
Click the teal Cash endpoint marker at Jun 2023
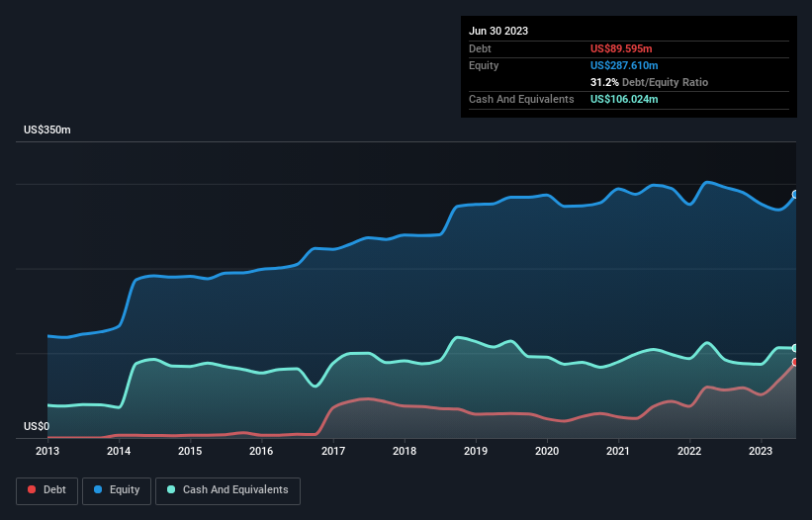[x=795, y=348]
